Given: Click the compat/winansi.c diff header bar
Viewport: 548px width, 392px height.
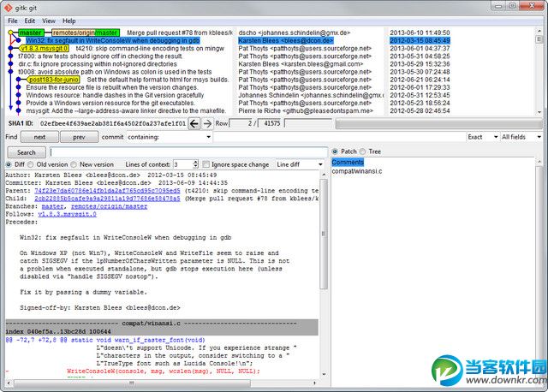Looking at the screenshot, I should click(x=162, y=324).
